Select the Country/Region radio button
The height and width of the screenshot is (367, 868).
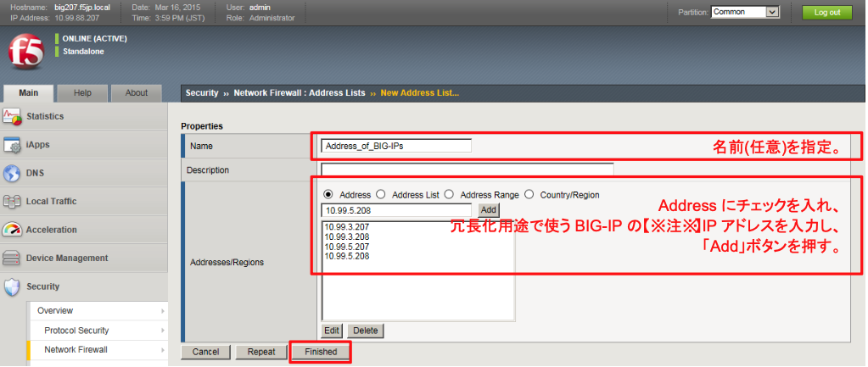coord(529,195)
